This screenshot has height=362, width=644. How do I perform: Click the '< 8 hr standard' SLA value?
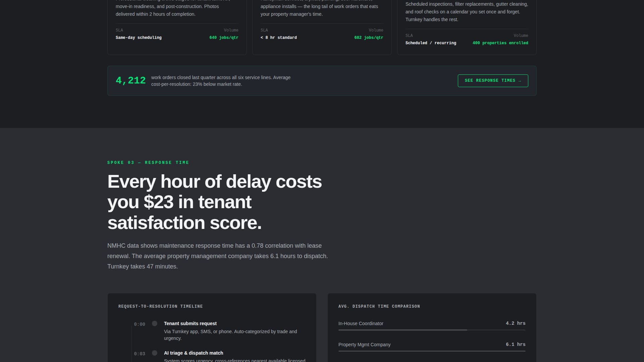[278, 38]
